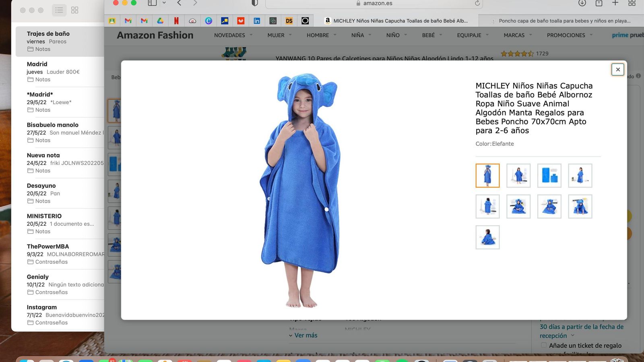Click the Amazon Fashion header link
The width and height of the screenshot is (644, 362).
pyautogui.click(x=155, y=35)
